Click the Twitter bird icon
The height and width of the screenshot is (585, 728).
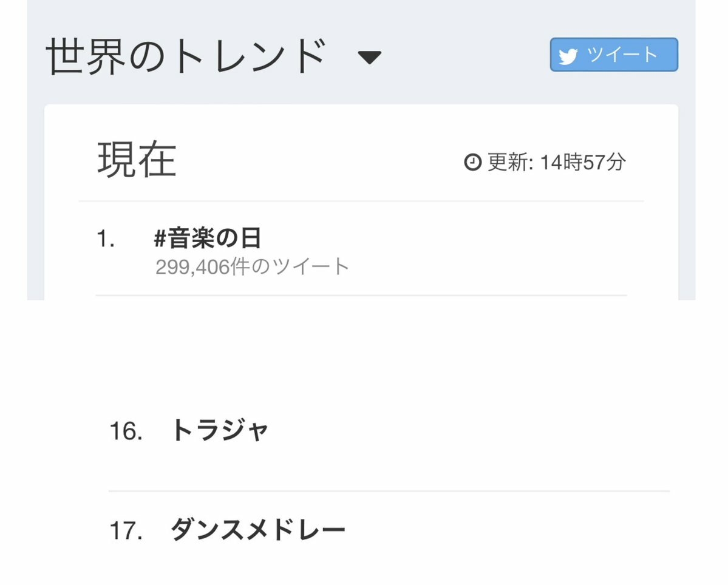coord(568,56)
